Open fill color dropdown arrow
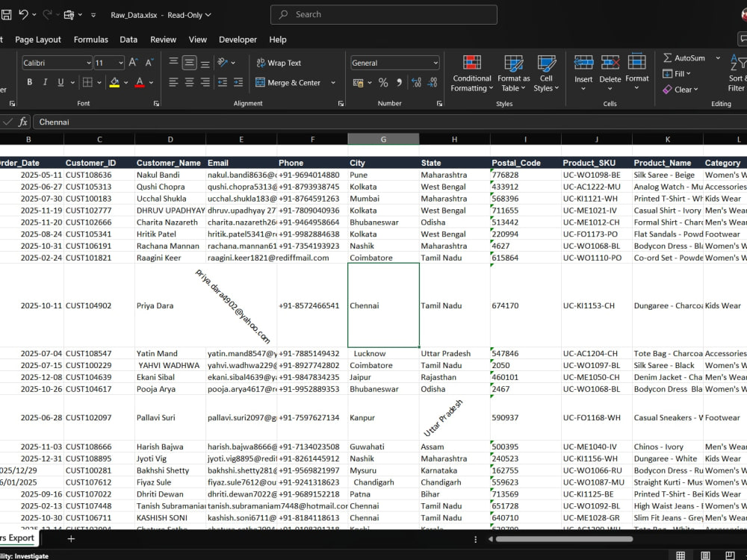Image resolution: width=747 pixels, height=560 pixels. point(125,82)
